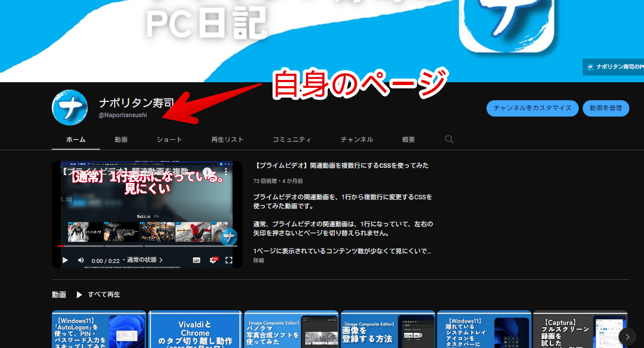The height and width of the screenshot is (348, 644).
Task: Click the @Naporitansushi channel handle
Action: point(123,115)
